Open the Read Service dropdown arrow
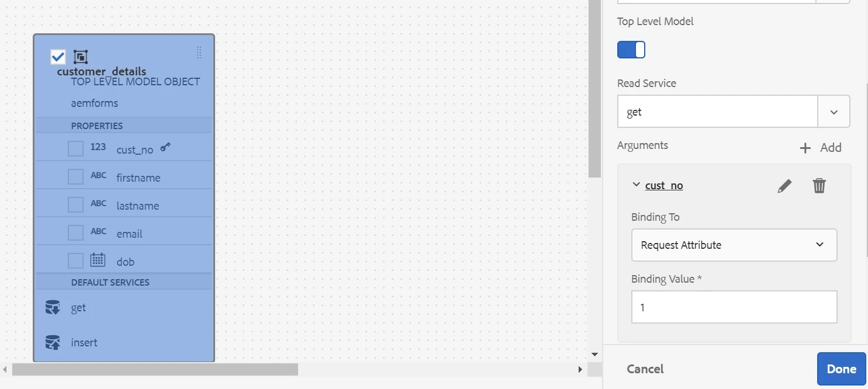This screenshot has height=389, width=868. 834,112
